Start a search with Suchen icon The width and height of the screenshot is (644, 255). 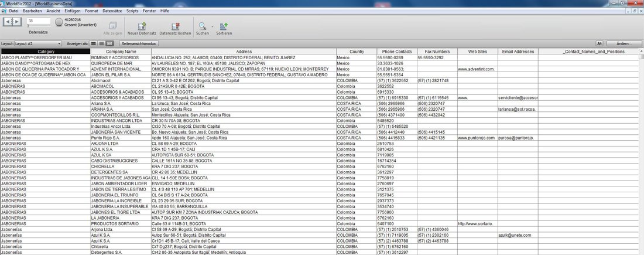tap(202, 26)
